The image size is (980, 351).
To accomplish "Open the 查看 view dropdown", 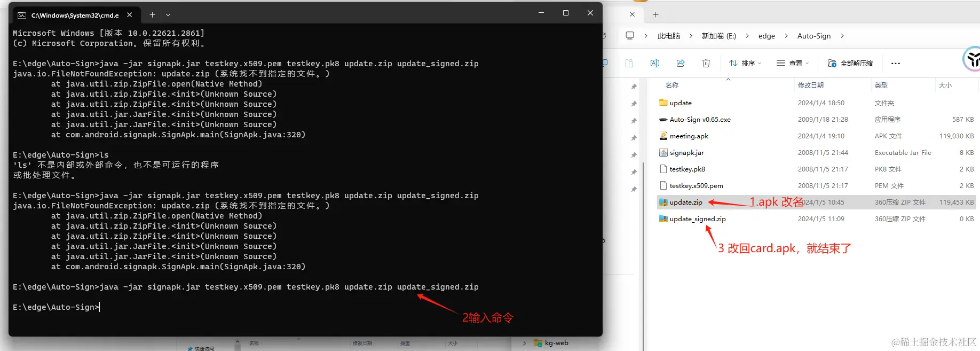I will point(793,63).
